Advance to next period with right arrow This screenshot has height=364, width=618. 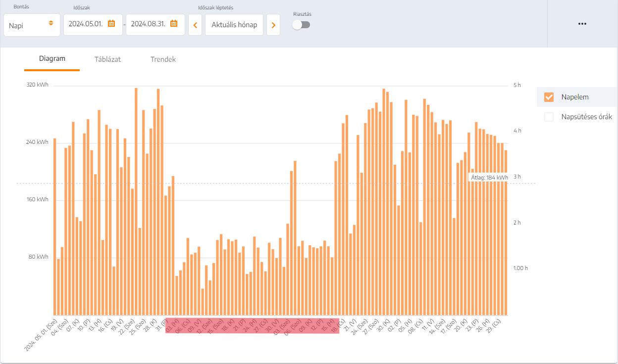tap(273, 25)
